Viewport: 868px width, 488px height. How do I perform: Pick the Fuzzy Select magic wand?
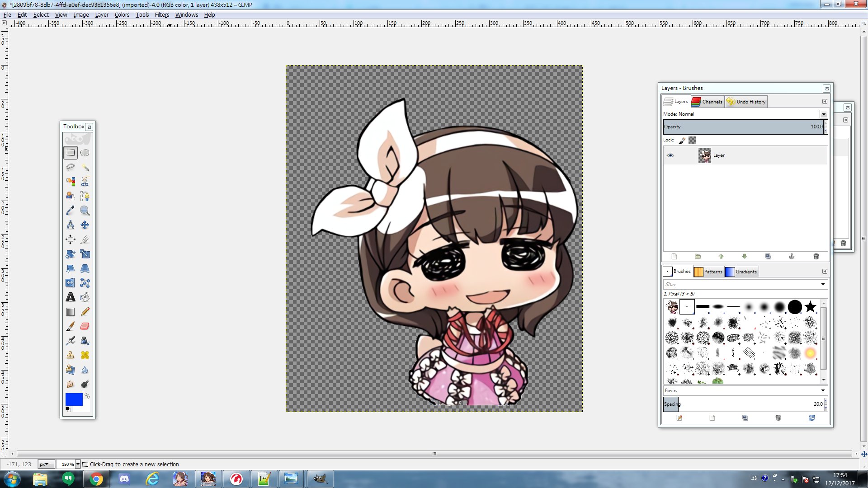85,167
